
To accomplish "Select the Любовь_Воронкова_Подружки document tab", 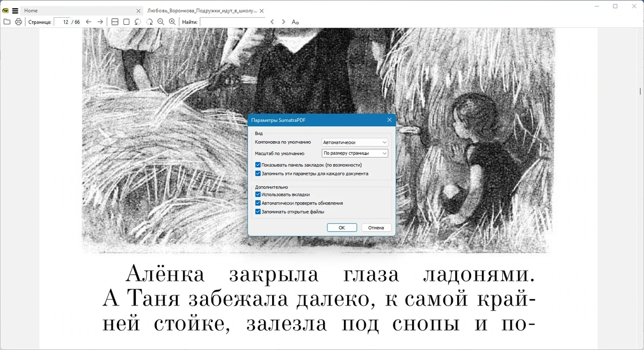I will point(205,11).
